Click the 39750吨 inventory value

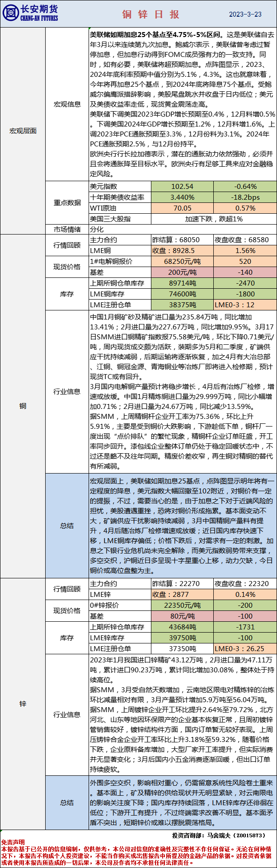pyautogui.click(x=182, y=638)
